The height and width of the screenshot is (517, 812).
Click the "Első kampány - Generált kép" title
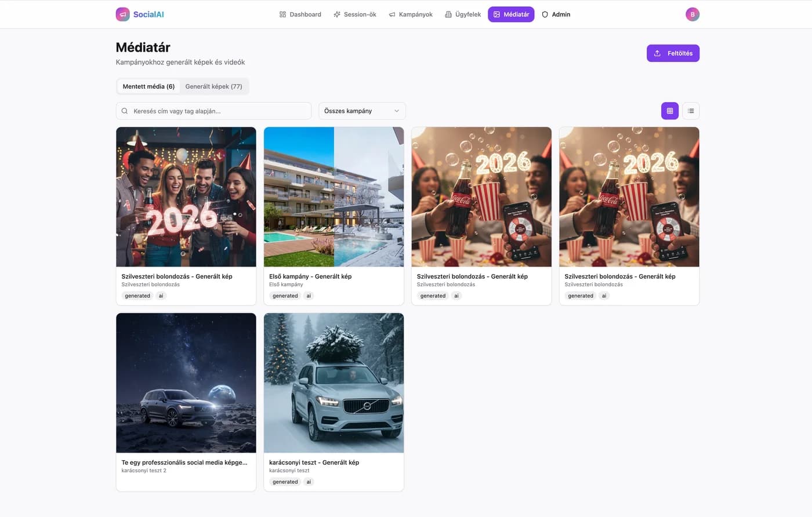point(310,276)
